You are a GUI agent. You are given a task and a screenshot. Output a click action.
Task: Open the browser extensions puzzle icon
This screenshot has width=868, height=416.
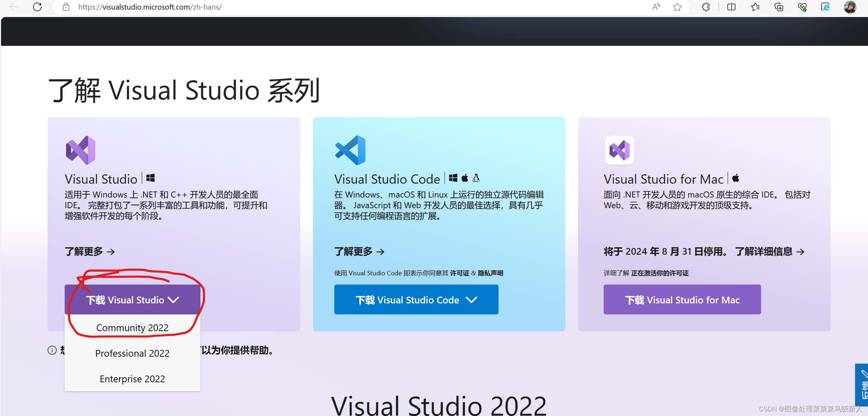point(706,7)
